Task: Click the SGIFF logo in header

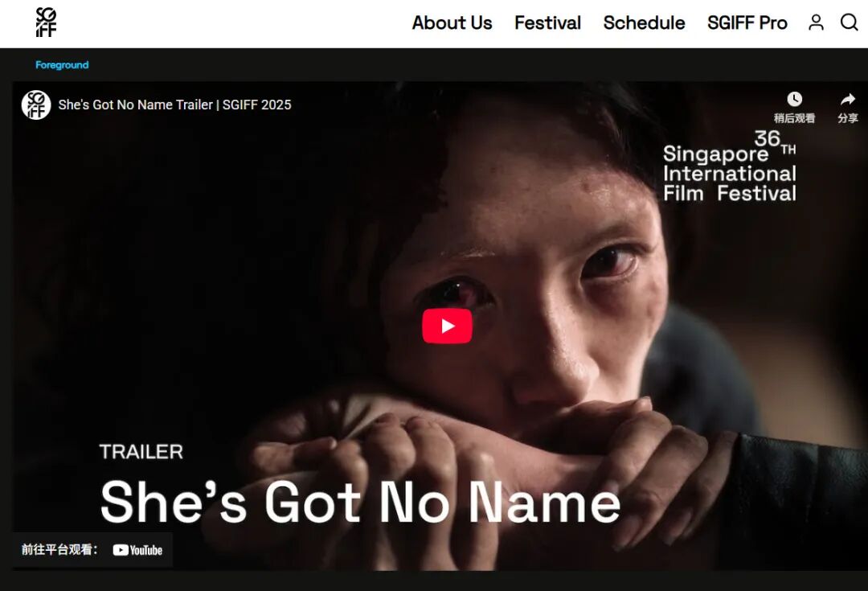Action: pos(46,23)
